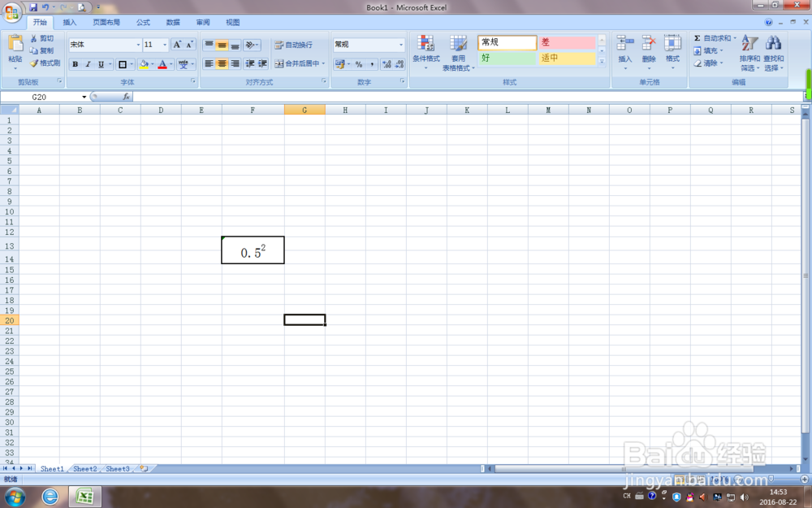
Task: Toggle middle vertical alignment
Action: pyautogui.click(x=222, y=45)
